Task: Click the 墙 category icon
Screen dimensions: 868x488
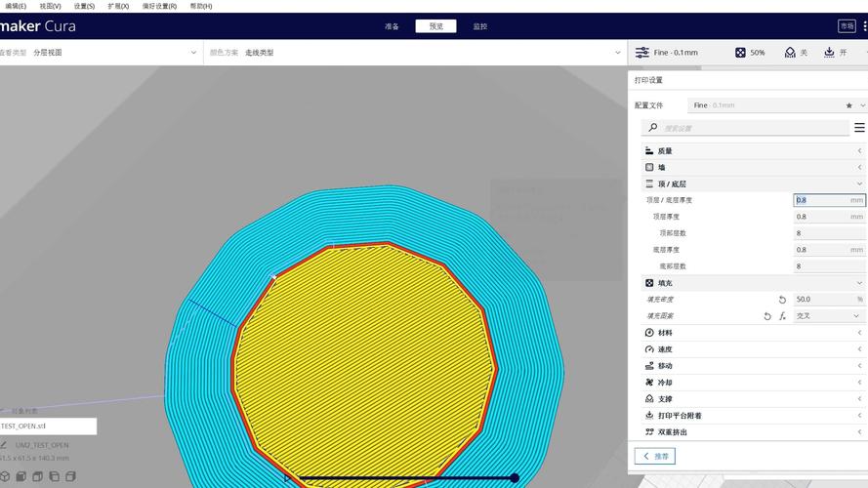Action: tap(649, 167)
